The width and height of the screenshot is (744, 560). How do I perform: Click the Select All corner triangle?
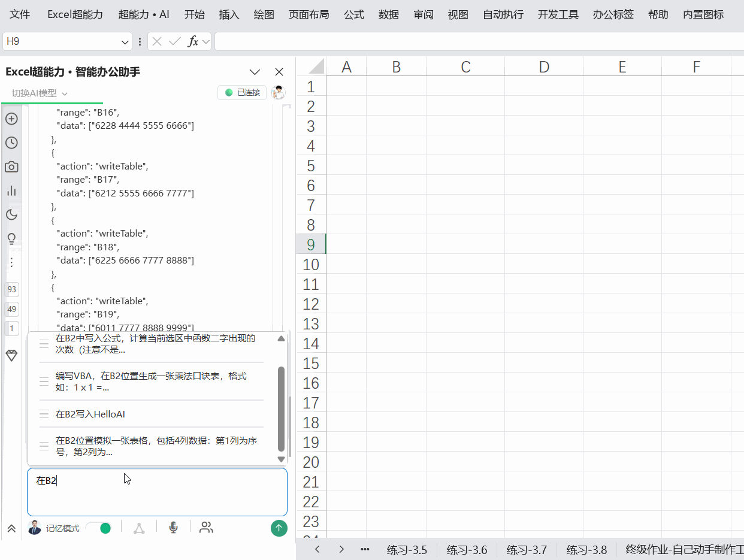[316, 66]
